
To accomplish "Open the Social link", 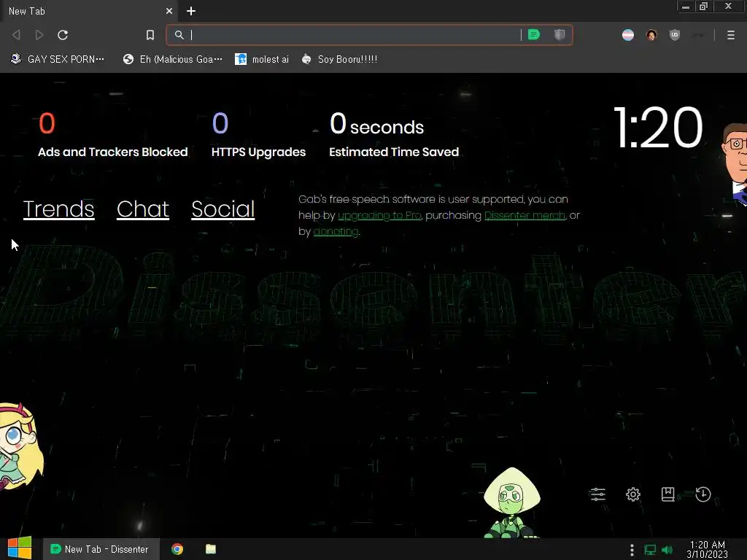I will pyautogui.click(x=223, y=209).
